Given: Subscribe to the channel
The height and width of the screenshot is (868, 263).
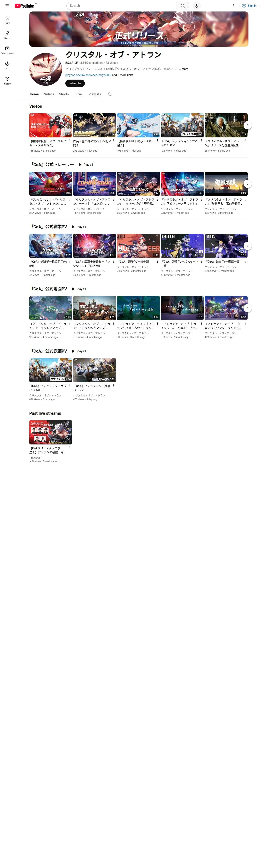Looking at the screenshot, I should click(75, 83).
